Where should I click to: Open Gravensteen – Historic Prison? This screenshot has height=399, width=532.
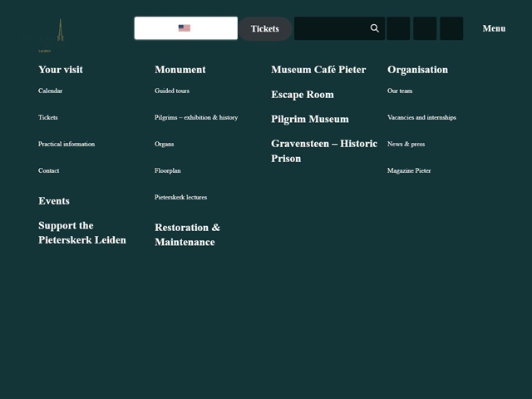[324, 151]
